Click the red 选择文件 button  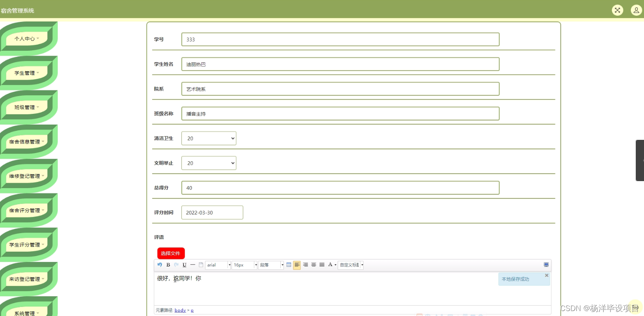pos(171,253)
